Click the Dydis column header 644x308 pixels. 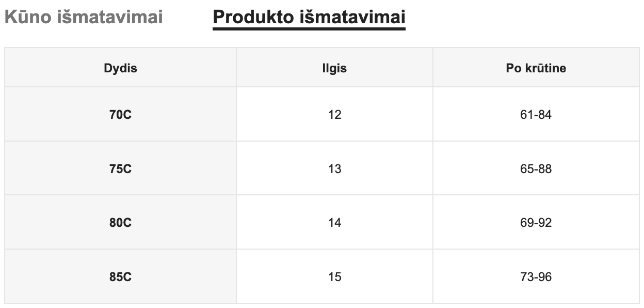click(x=120, y=68)
